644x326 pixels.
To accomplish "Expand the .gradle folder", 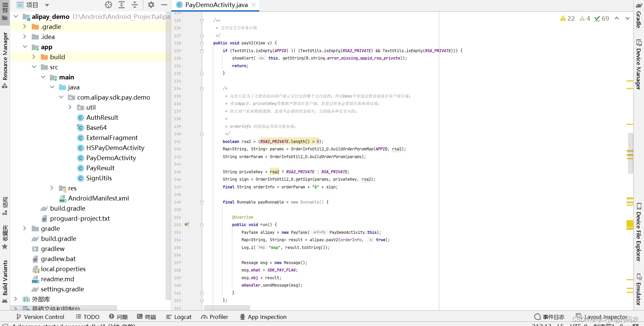I will (x=25, y=26).
